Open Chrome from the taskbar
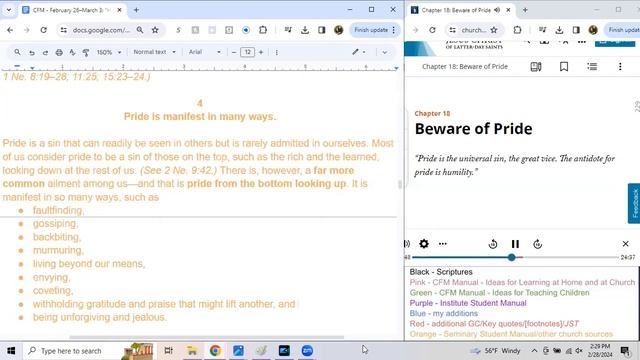This screenshot has width=640, height=360. (215, 351)
